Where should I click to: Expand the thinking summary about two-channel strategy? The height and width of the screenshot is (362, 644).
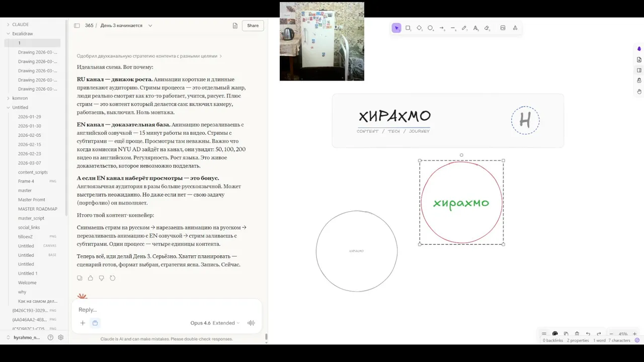pos(149,56)
